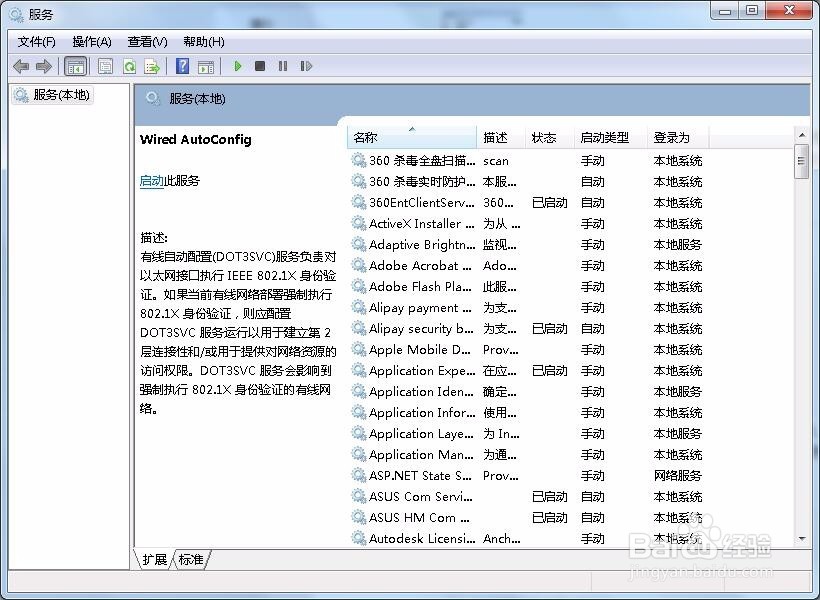The image size is (820, 600).
Task: Switch to the 标准 tab
Action: click(191, 559)
